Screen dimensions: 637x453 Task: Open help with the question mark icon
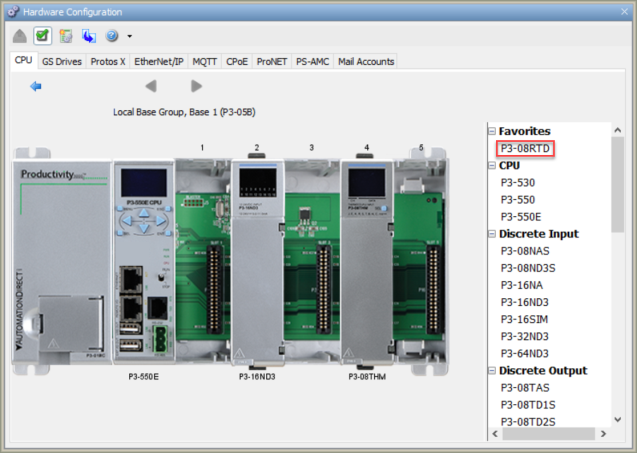[x=111, y=35]
